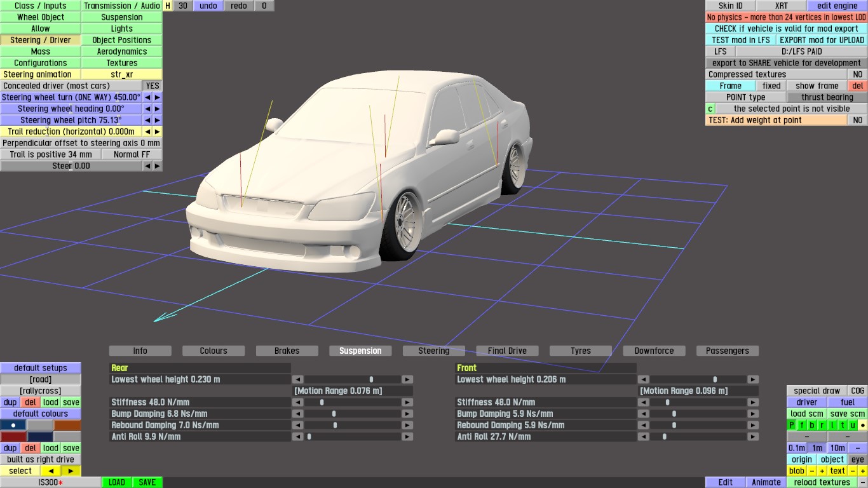Increase Front Anti Roll with right arrow
Viewport: 868px width, 488px height.
click(x=754, y=437)
